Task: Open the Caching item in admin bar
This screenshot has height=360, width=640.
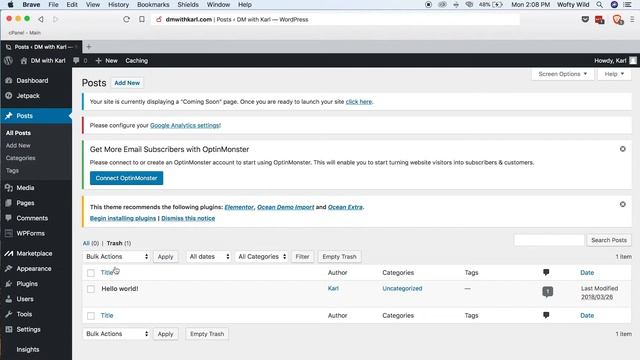Action: (x=137, y=60)
